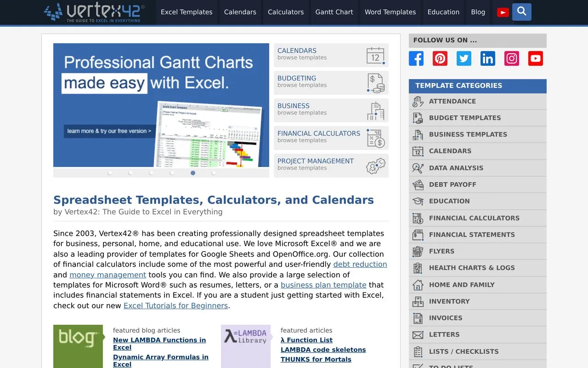Click the Letters envelope icon
The width and height of the screenshot is (588, 368).
tap(418, 335)
